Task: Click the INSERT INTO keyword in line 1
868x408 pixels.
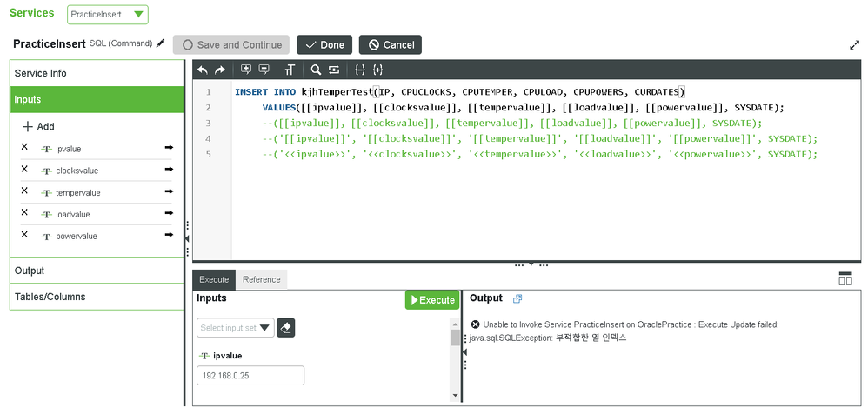Action: coord(266,92)
